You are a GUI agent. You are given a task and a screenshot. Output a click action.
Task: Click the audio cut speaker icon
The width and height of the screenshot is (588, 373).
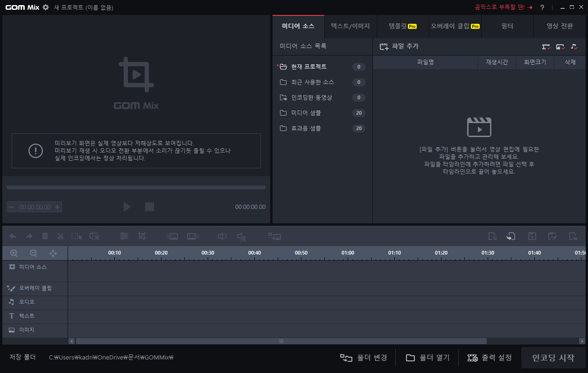(x=241, y=236)
